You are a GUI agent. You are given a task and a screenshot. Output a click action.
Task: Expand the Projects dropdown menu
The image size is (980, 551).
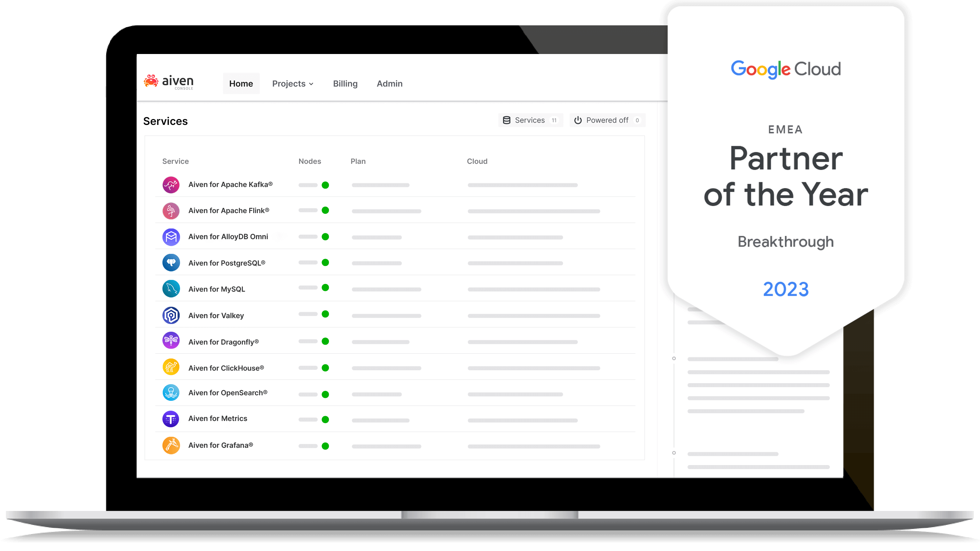293,83
